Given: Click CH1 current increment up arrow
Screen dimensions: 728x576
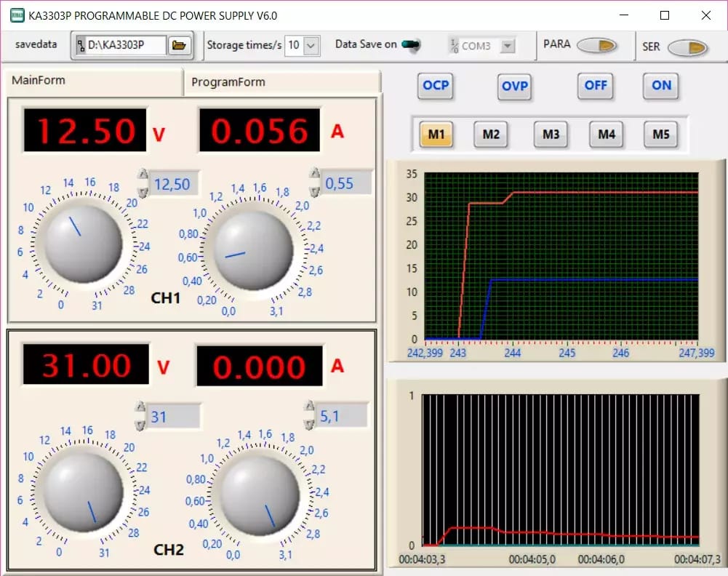Looking at the screenshot, I should pyautogui.click(x=315, y=174).
